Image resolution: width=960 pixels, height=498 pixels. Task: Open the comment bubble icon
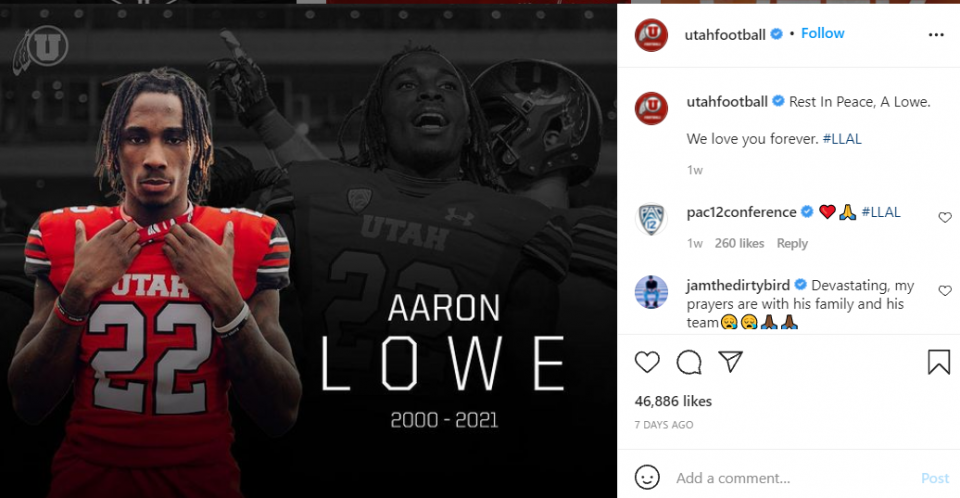(689, 363)
